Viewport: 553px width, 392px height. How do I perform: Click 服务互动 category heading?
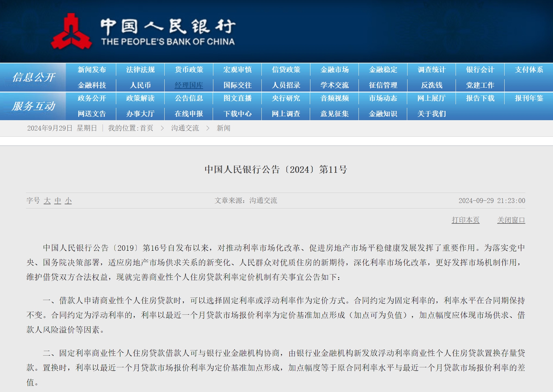pos(33,106)
